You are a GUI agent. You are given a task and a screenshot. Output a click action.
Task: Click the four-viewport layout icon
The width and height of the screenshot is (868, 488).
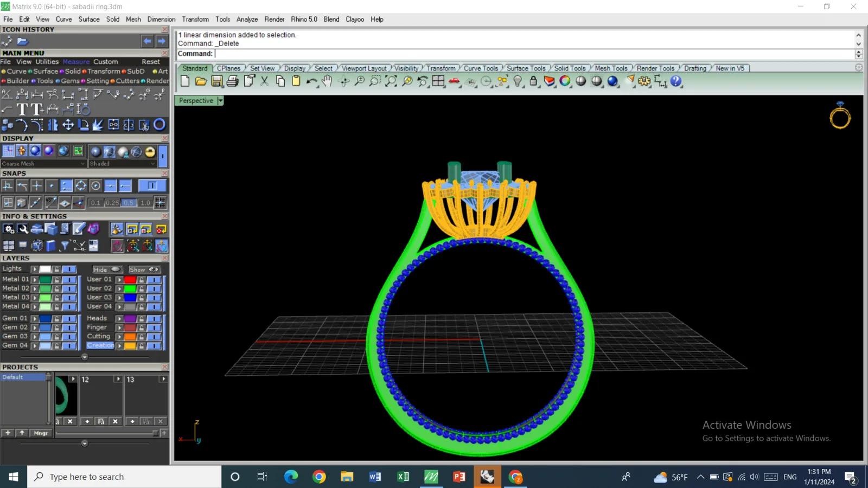pos(438,81)
